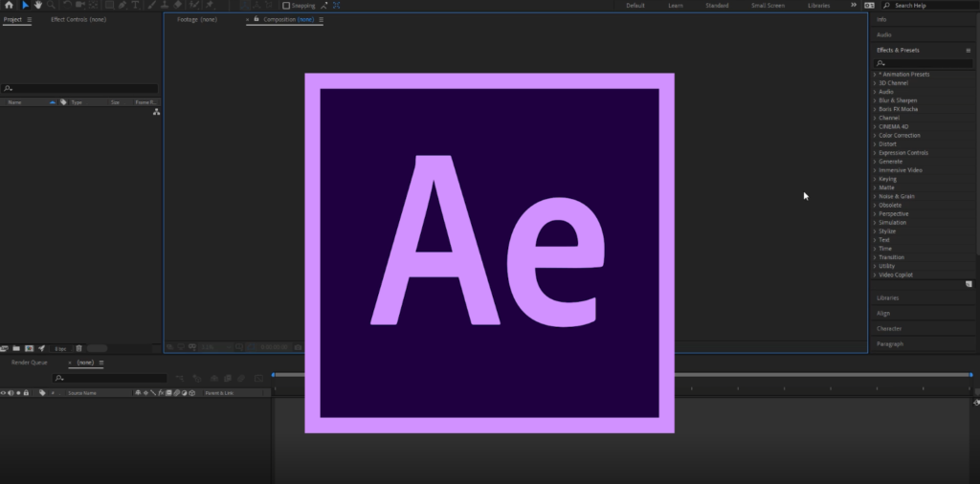Change color depth via 8 bpc button
Viewport: 980px width, 484px height.
tap(60, 348)
